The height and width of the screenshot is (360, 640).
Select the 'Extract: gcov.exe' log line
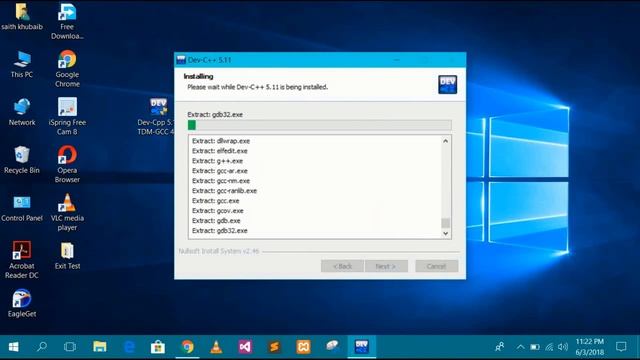[218, 211]
